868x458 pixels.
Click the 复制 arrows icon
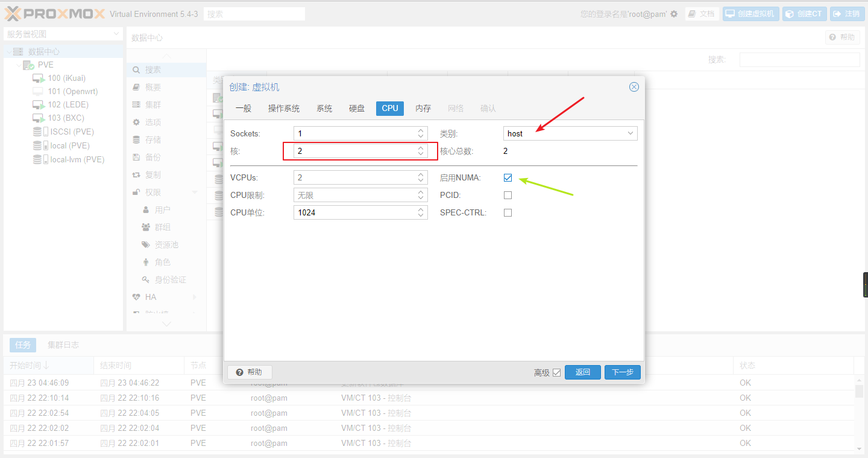136,175
